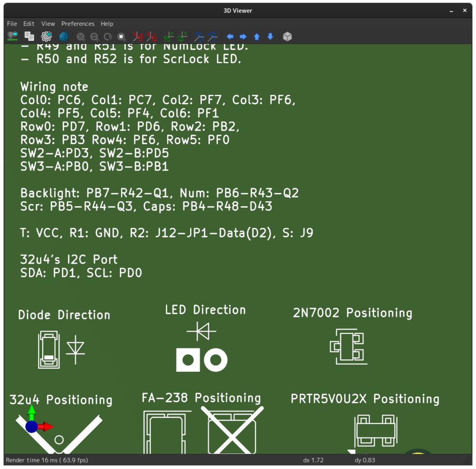Toggle orthographic projection with the cube icon
The height and width of the screenshot is (469, 476).
click(x=287, y=36)
